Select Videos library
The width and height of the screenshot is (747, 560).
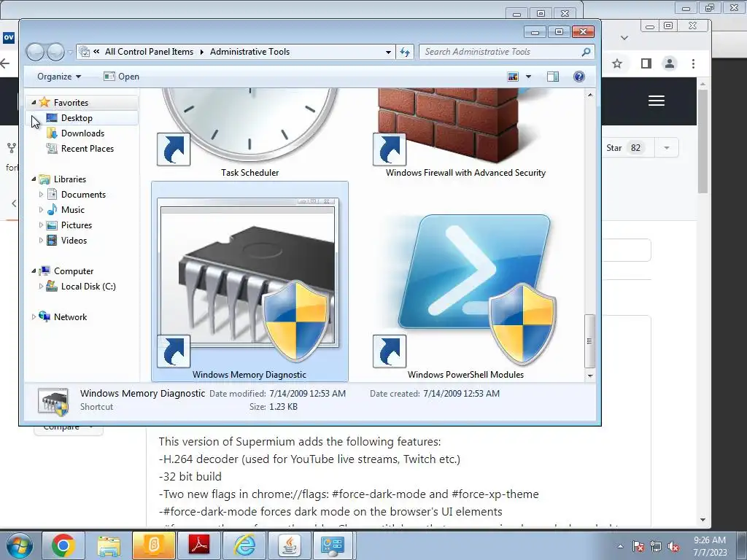74,241
